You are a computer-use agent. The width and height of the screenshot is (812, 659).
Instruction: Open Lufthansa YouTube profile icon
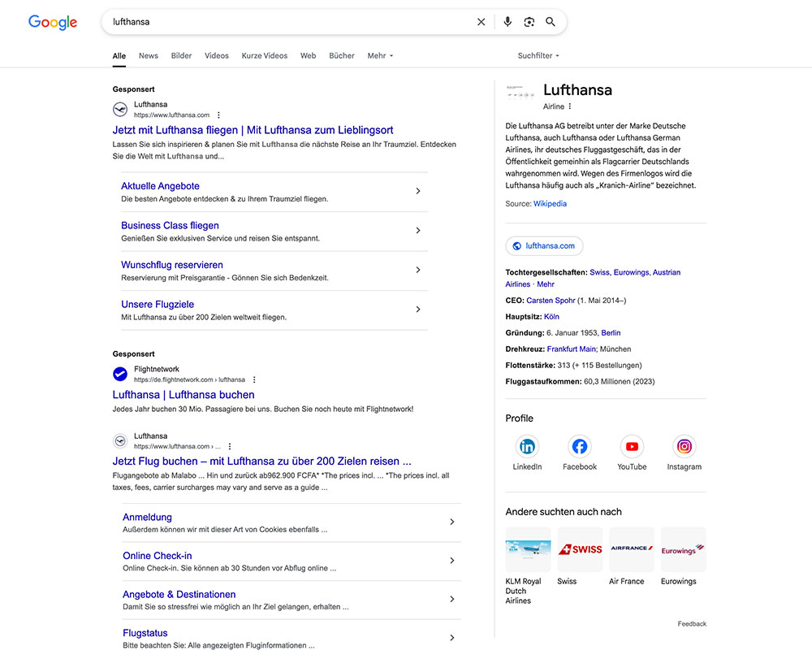click(632, 447)
